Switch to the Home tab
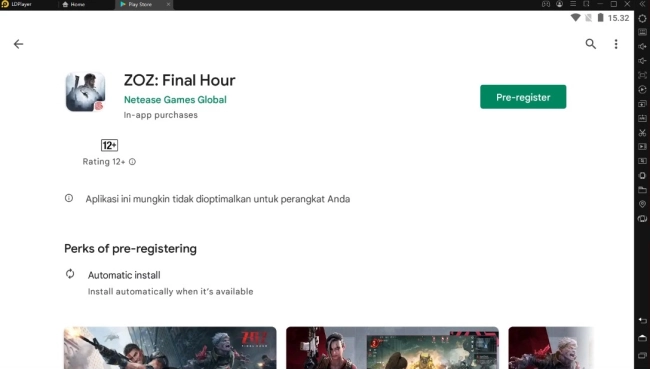 coord(73,4)
